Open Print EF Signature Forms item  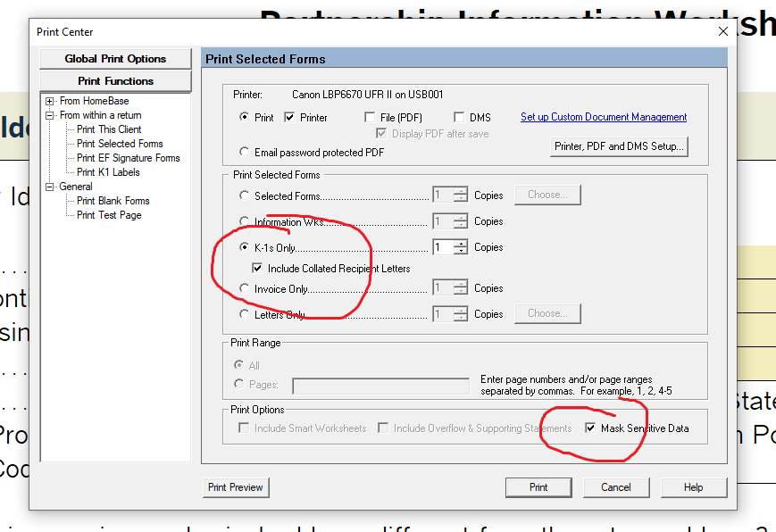pyautogui.click(x=128, y=158)
